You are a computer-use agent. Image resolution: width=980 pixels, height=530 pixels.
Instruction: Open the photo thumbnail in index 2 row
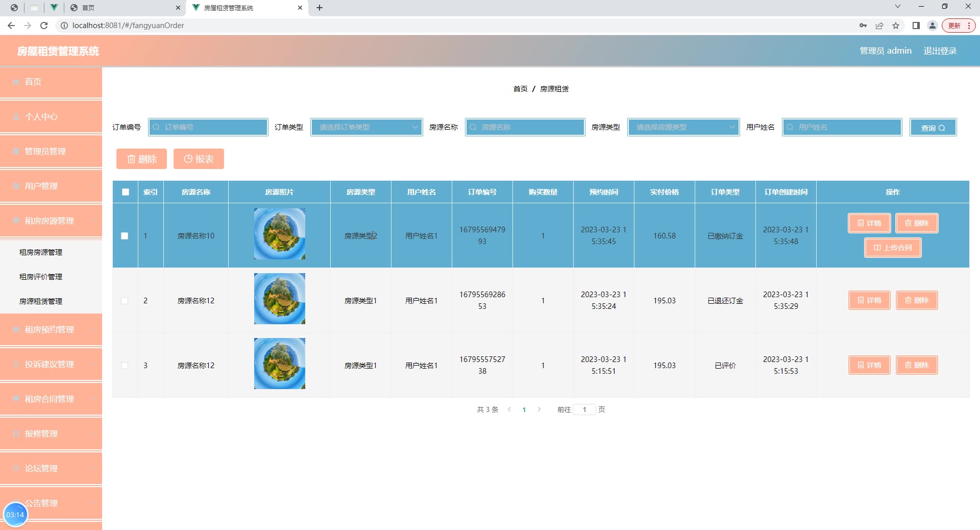tap(280, 299)
